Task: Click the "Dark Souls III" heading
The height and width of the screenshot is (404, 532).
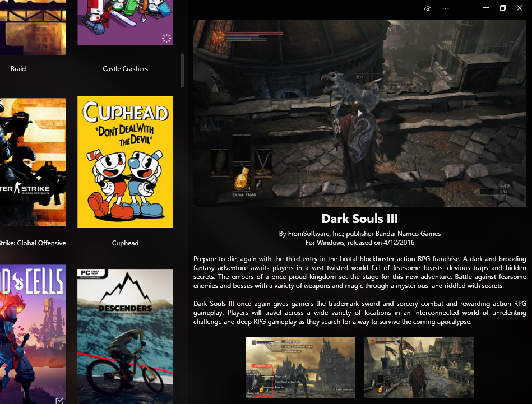Action: pos(360,219)
